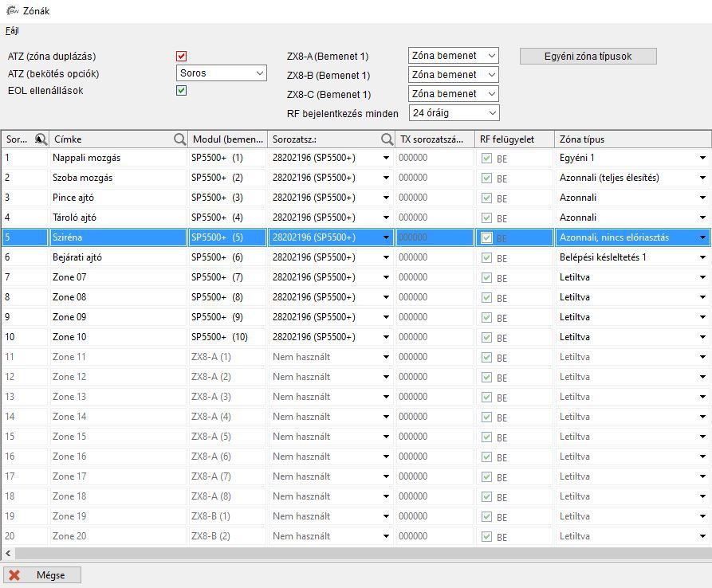The image size is (712, 588).
Task: Select the Sziréna label cell
Action: point(118,237)
